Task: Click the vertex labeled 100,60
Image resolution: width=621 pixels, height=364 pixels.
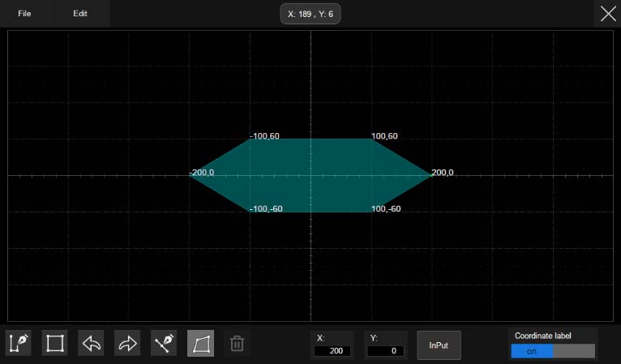Action: 371,139
